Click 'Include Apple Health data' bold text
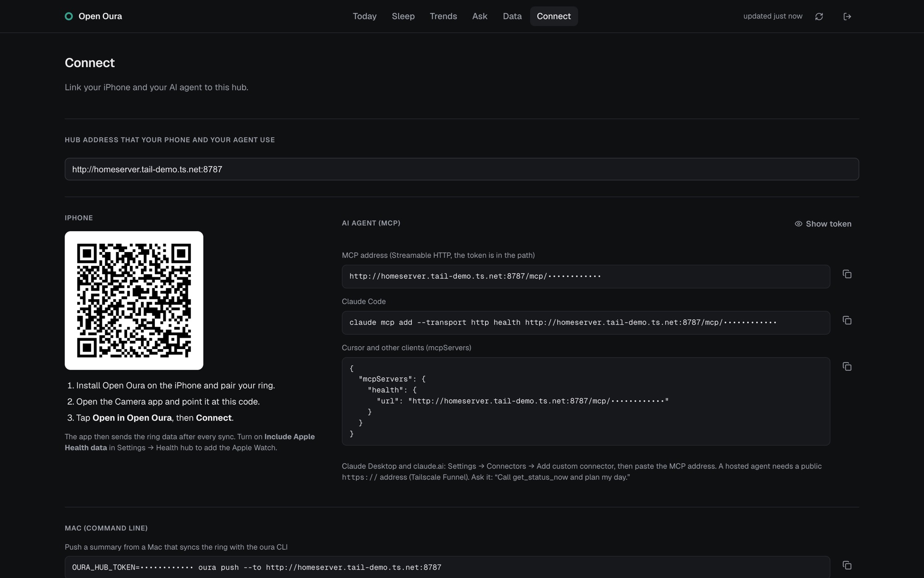 click(189, 442)
